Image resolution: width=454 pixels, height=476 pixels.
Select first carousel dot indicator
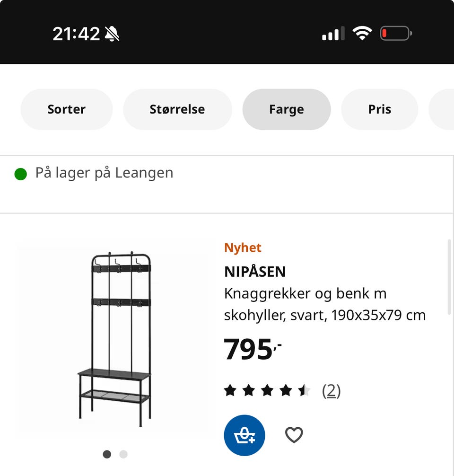click(107, 454)
